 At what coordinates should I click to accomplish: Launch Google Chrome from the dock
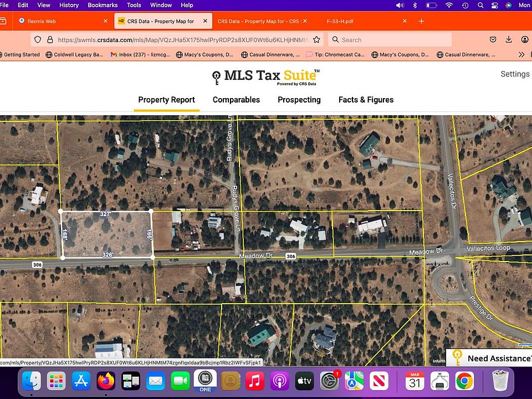pyautogui.click(x=464, y=381)
